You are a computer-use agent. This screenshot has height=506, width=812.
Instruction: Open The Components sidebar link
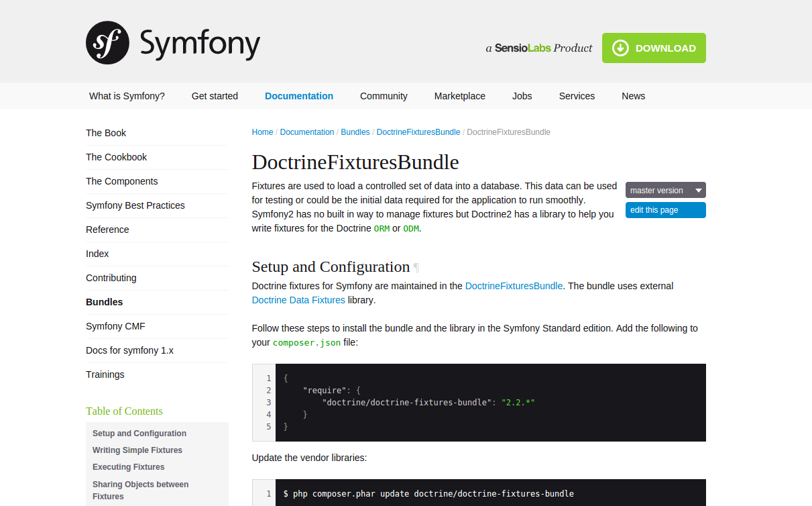121,181
